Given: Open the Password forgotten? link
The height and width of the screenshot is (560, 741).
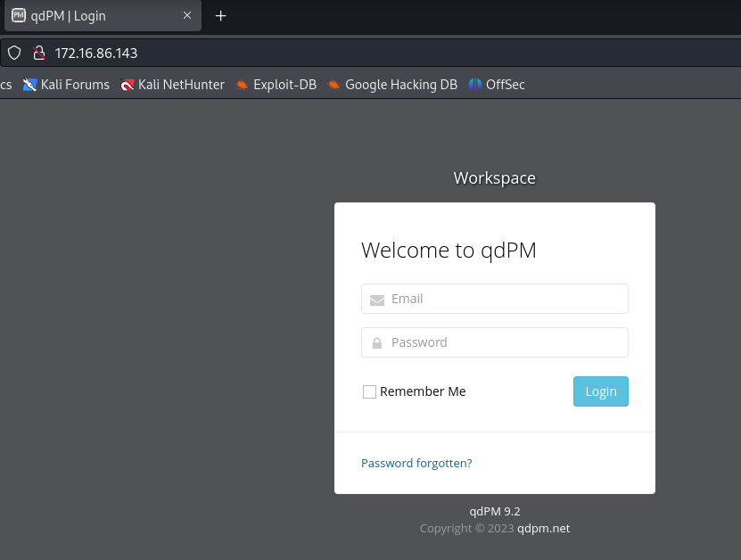Looking at the screenshot, I should pos(416,463).
